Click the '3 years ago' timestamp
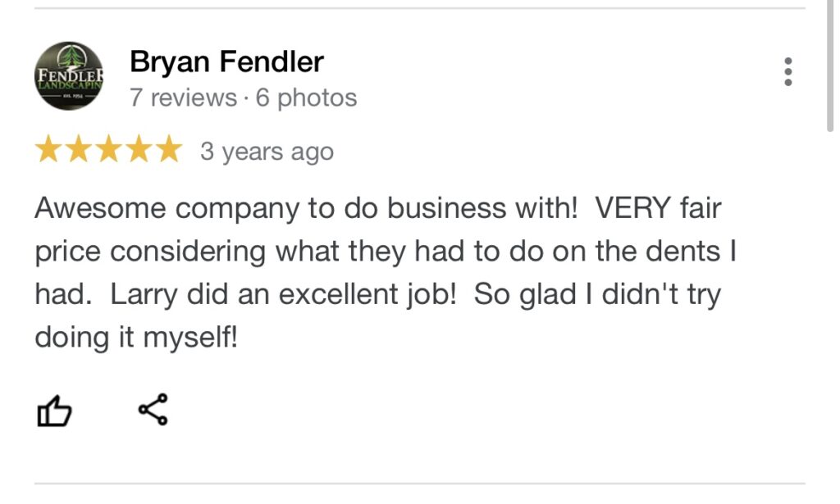Image resolution: width=840 pixels, height=504 pixels. (267, 152)
